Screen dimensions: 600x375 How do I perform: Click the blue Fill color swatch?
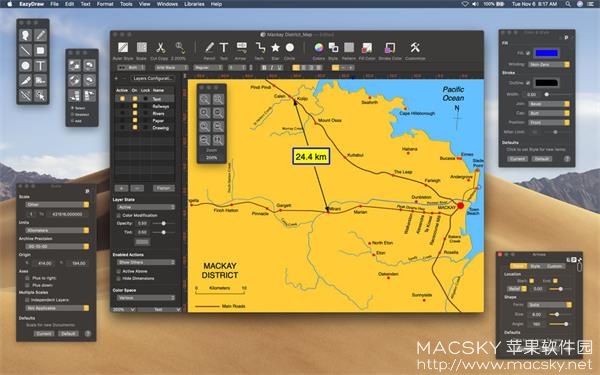click(x=546, y=53)
